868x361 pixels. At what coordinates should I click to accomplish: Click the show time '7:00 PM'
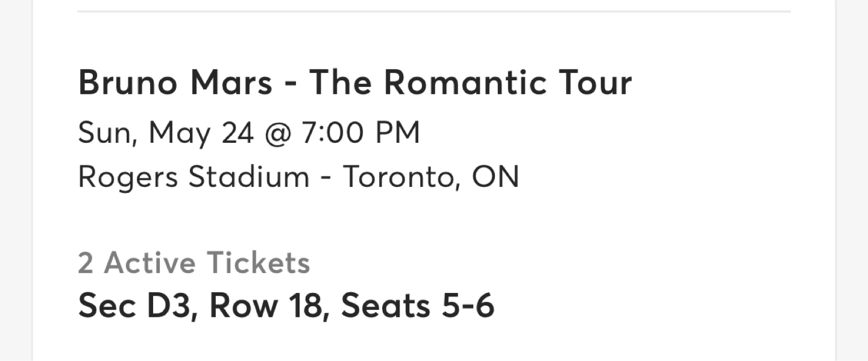pos(361,133)
